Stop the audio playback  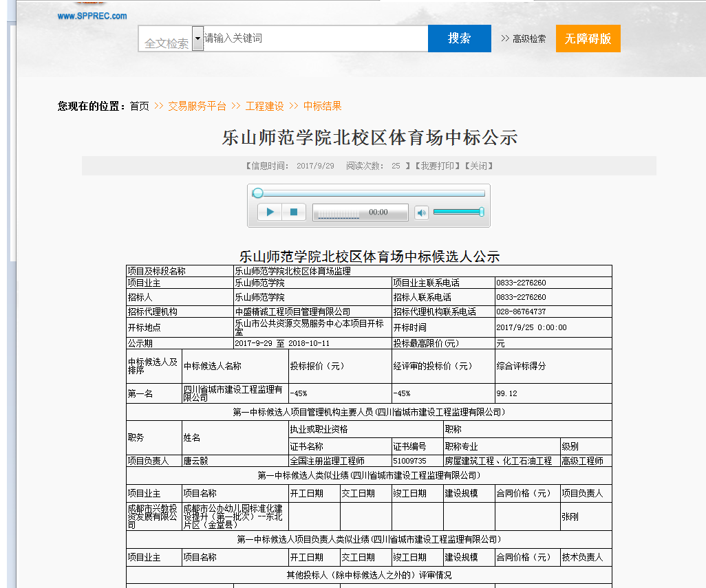click(294, 213)
